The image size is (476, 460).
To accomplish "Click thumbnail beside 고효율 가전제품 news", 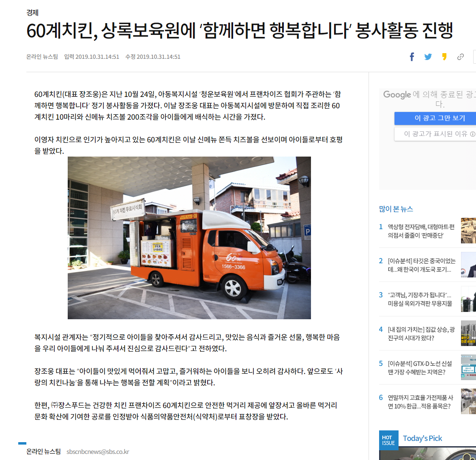I will click(468, 402).
